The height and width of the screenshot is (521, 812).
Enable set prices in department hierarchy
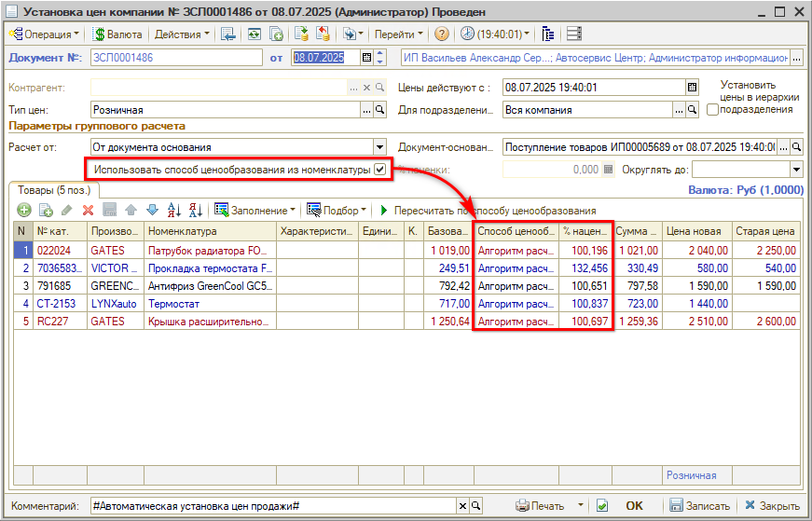point(713,110)
